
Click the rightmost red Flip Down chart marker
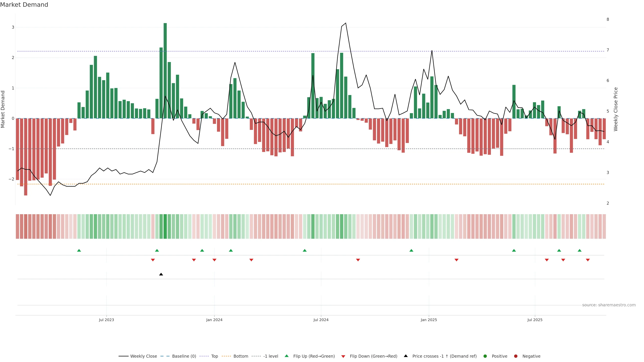click(x=588, y=260)
